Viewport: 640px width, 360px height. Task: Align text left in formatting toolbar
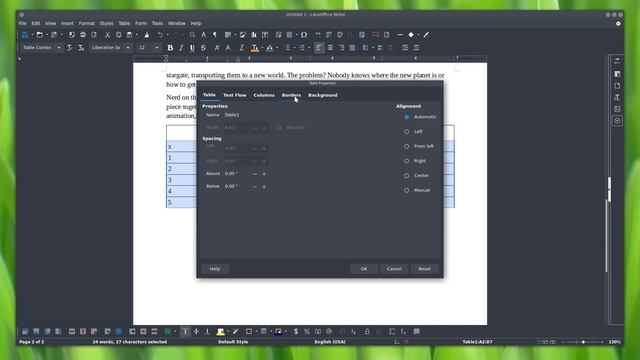coord(319,48)
